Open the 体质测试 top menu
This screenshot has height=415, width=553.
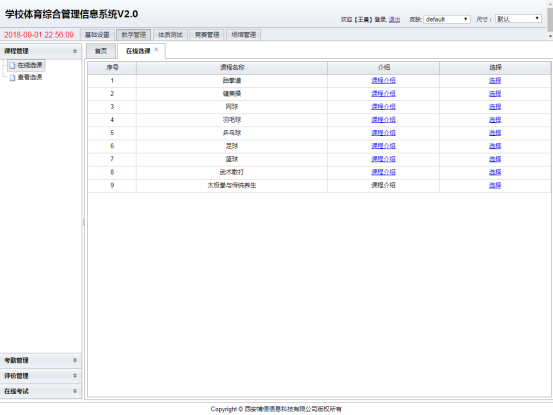170,35
